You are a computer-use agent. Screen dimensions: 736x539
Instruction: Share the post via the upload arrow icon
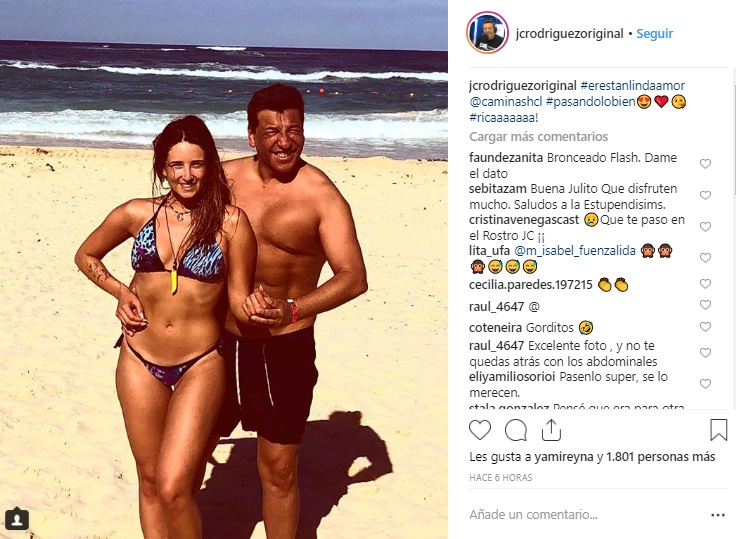pos(551,430)
